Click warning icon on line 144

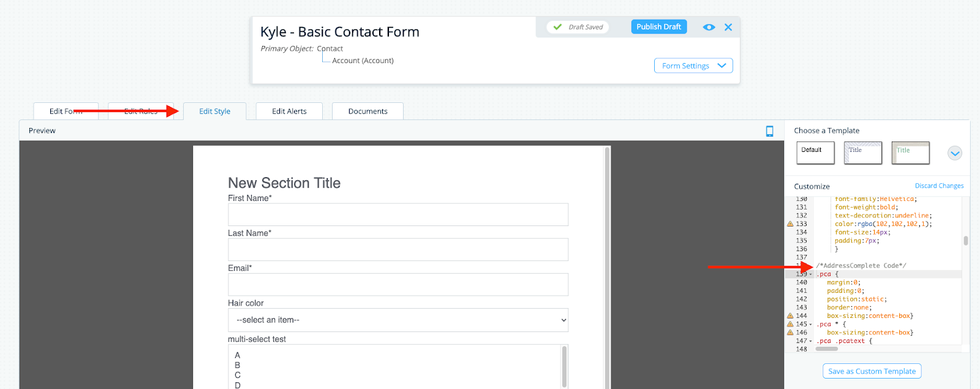790,316
